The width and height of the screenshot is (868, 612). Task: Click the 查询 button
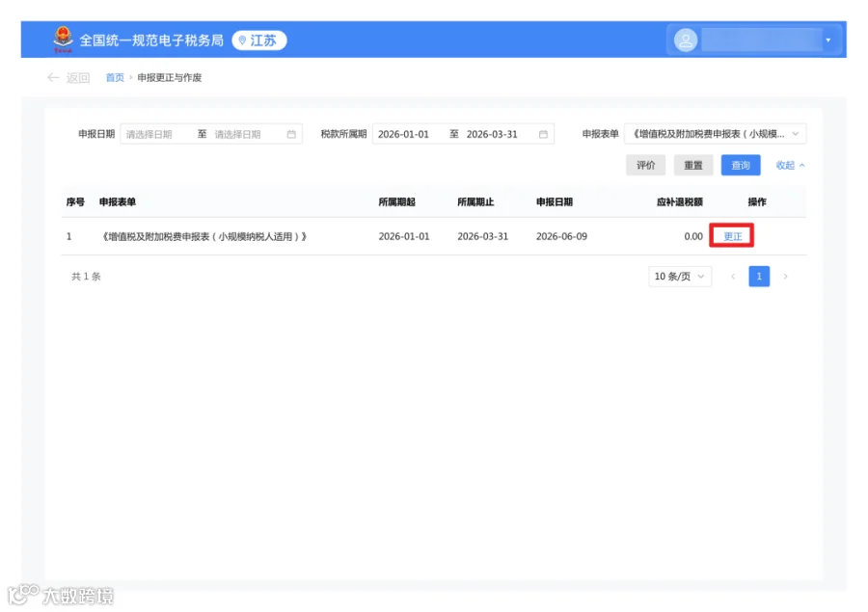click(x=741, y=166)
